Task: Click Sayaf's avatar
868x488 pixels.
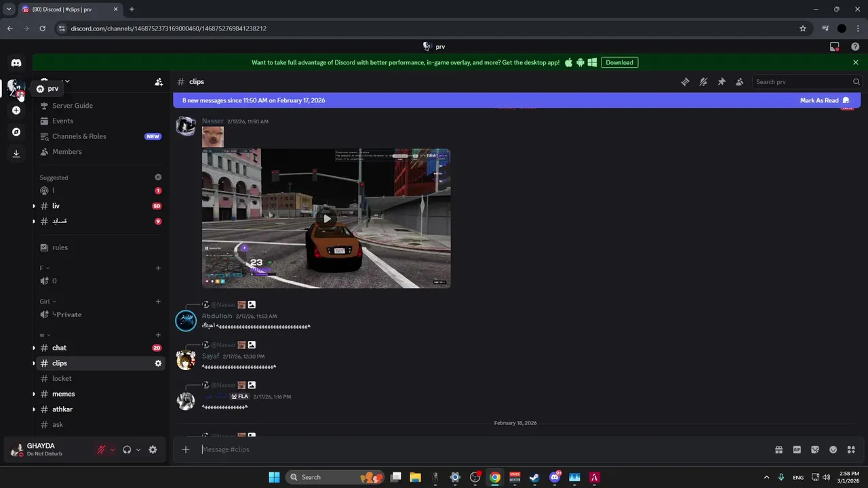Action: pos(186,361)
